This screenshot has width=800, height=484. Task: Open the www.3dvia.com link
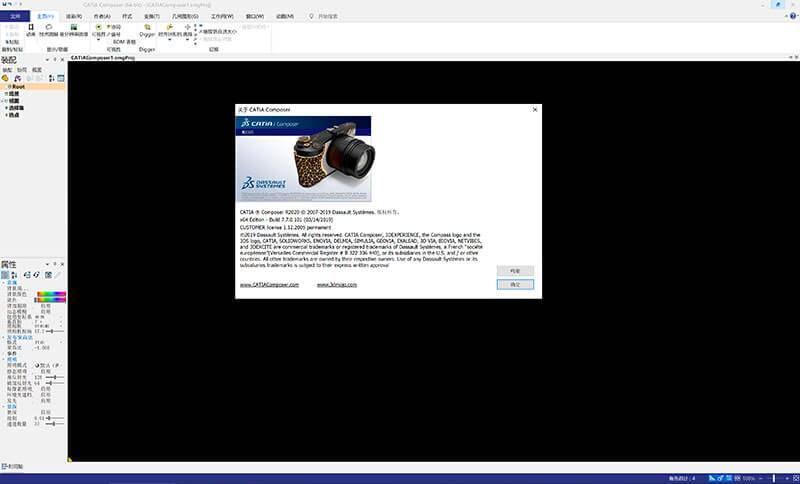336,285
